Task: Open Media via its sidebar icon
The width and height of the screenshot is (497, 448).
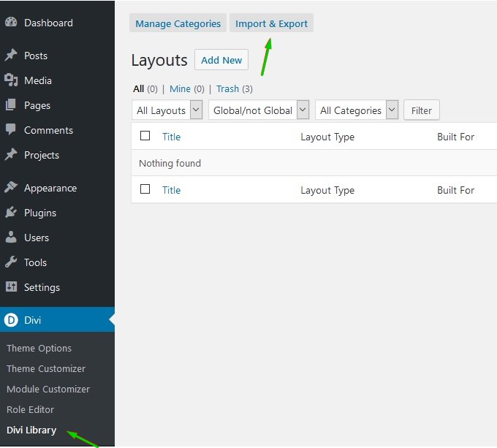Action: click(11, 80)
